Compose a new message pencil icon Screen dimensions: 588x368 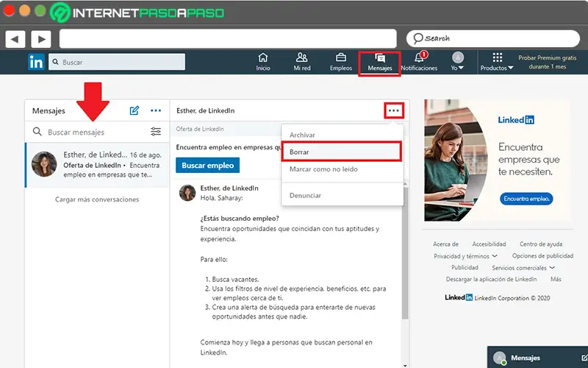point(135,110)
